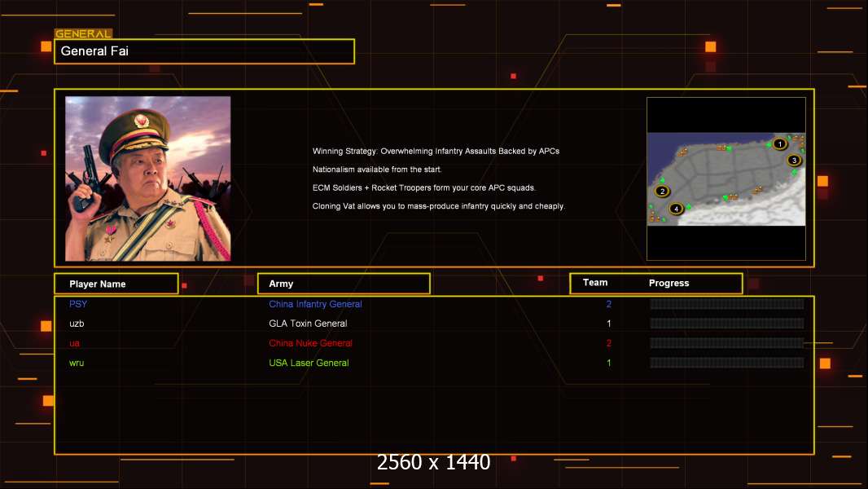Click the General Fai name field
The height and width of the screenshot is (489, 868).
click(204, 51)
